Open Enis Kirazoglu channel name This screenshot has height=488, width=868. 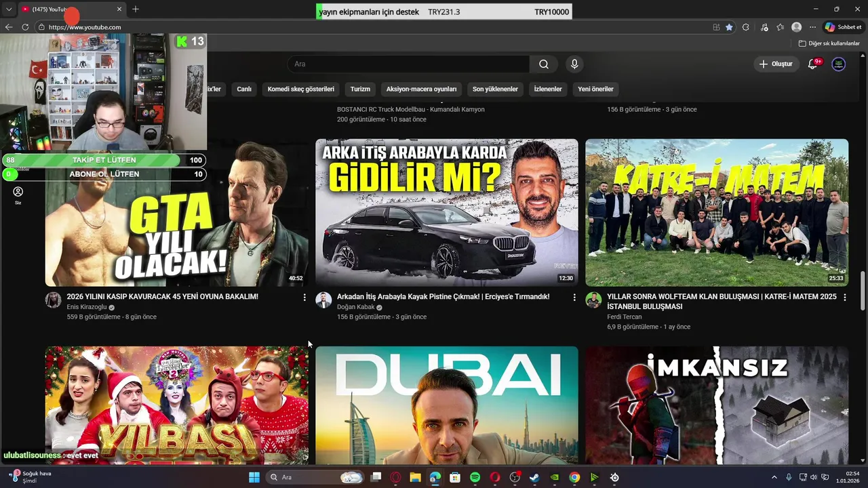(x=87, y=307)
